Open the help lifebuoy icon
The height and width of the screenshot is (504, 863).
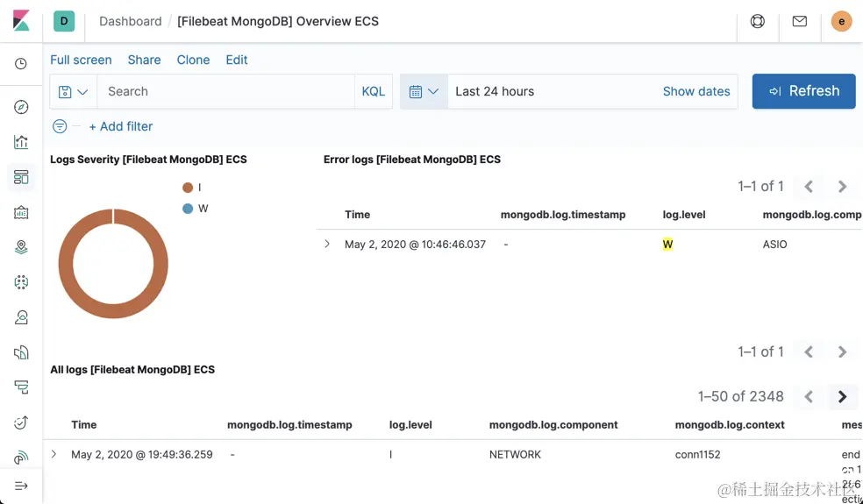(x=758, y=21)
